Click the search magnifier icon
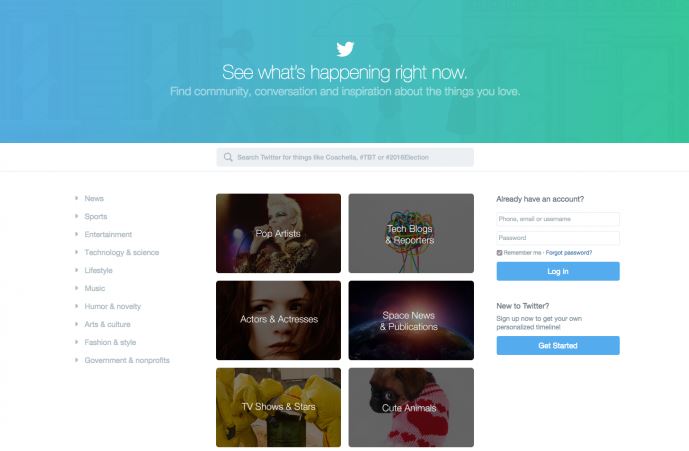This screenshot has width=689, height=451. [228, 157]
